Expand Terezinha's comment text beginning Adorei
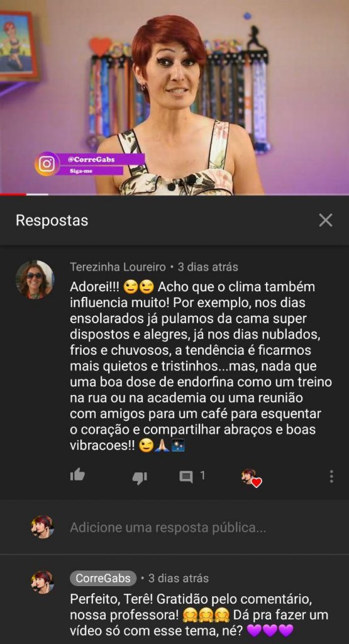The width and height of the screenshot is (349, 644). pyautogui.click(x=201, y=366)
